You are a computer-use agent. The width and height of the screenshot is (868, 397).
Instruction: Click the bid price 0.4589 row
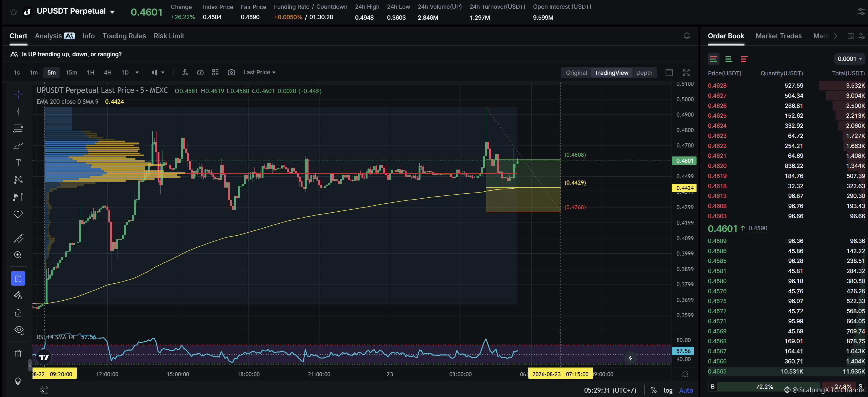click(x=786, y=241)
